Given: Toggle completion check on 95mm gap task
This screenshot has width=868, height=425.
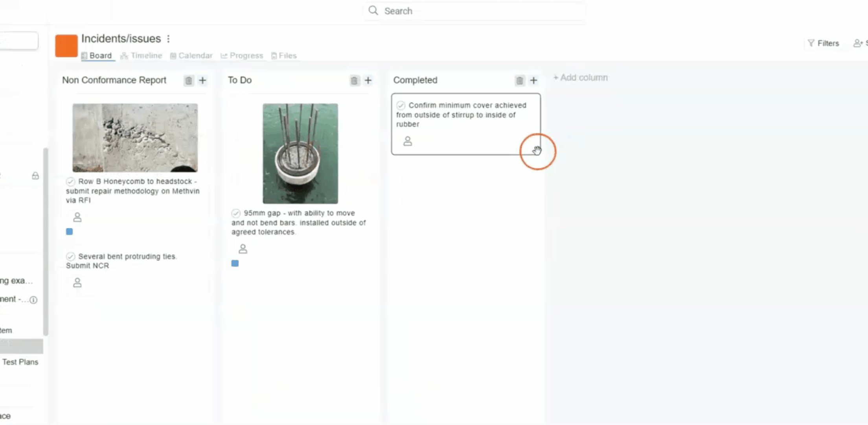Looking at the screenshot, I should point(236,213).
